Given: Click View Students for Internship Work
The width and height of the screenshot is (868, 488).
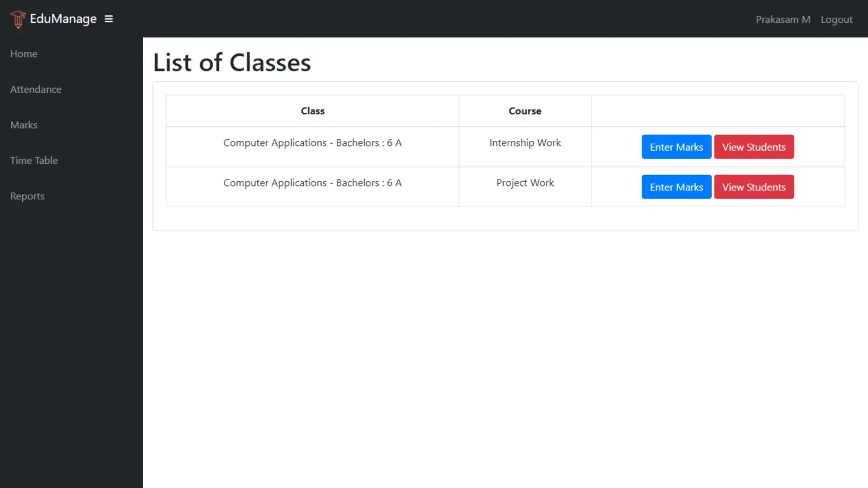Looking at the screenshot, I should click(x=754, y=146).
